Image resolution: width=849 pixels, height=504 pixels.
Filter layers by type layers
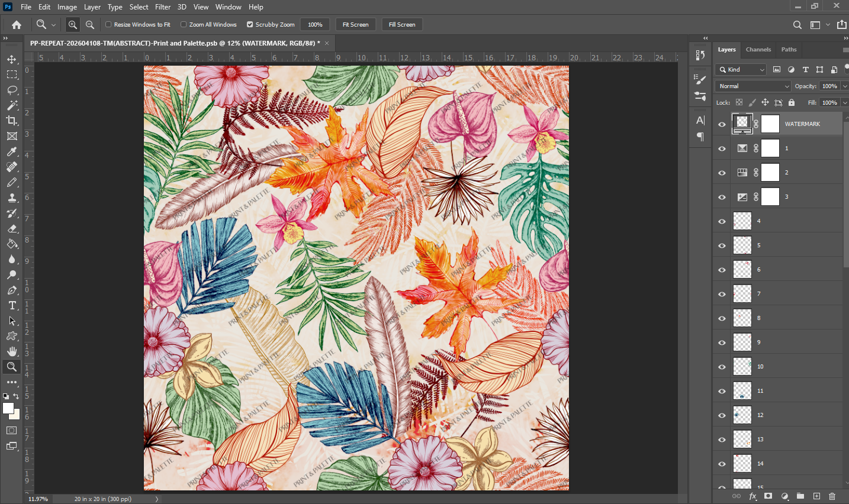click(x=805, y=70)
